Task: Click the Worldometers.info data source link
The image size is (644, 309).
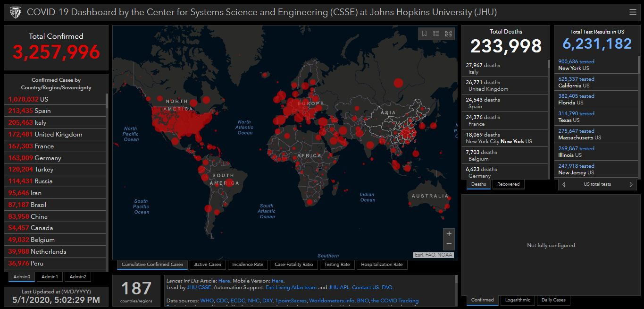Action: [332, 300]
